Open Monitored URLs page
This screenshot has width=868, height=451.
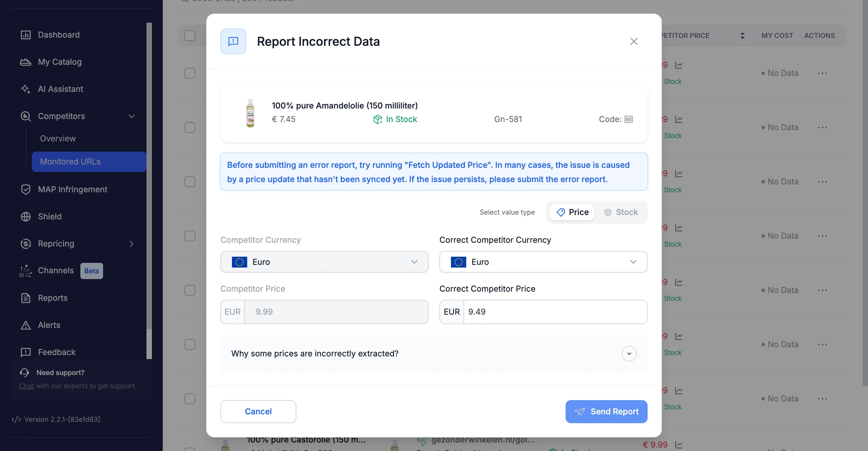89,161
